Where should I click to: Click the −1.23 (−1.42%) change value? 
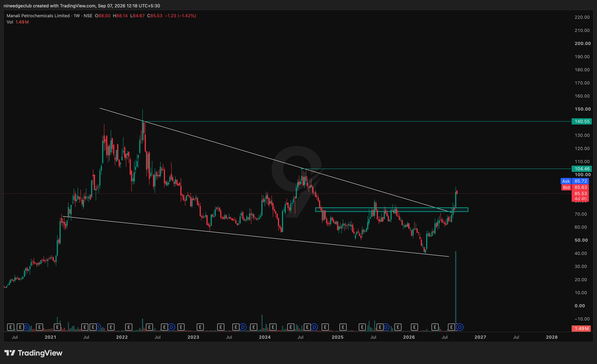click(x=181, y=16)
